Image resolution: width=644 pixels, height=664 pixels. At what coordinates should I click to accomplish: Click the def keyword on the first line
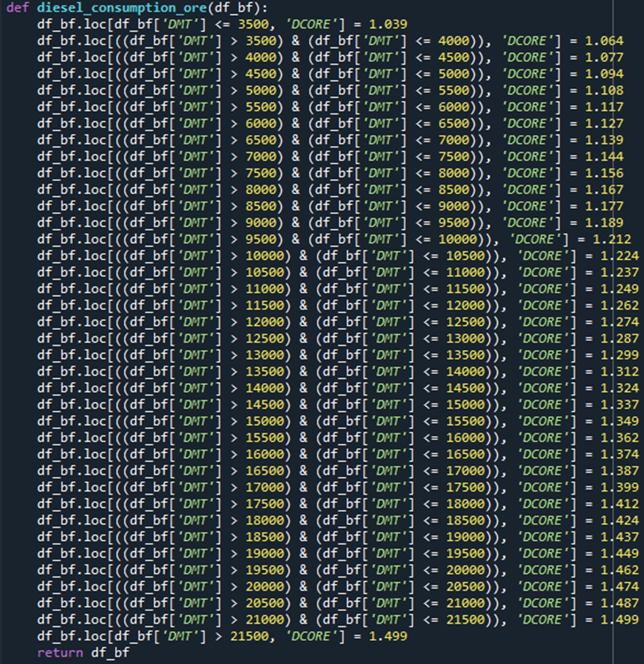click(18, 8)
